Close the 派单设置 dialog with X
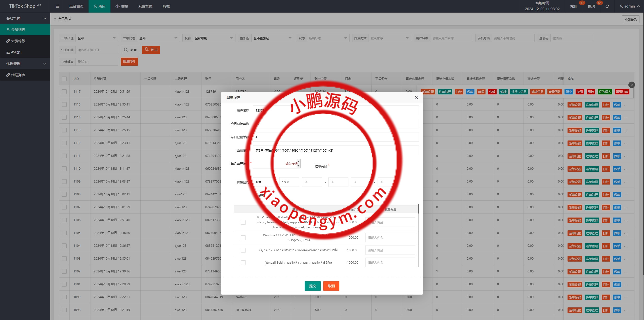 416,98
